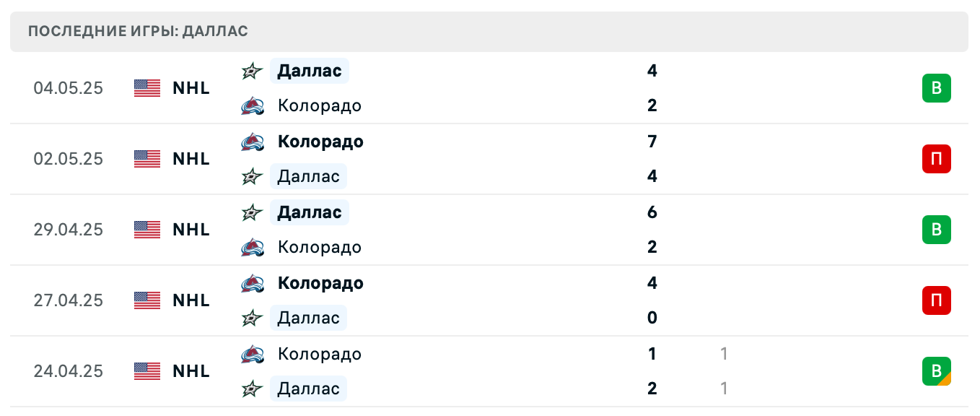This screenshot has height=416, width=980.
Task: Click the В badge with orange corner for 24.04.25
Action: pos(937,371)
